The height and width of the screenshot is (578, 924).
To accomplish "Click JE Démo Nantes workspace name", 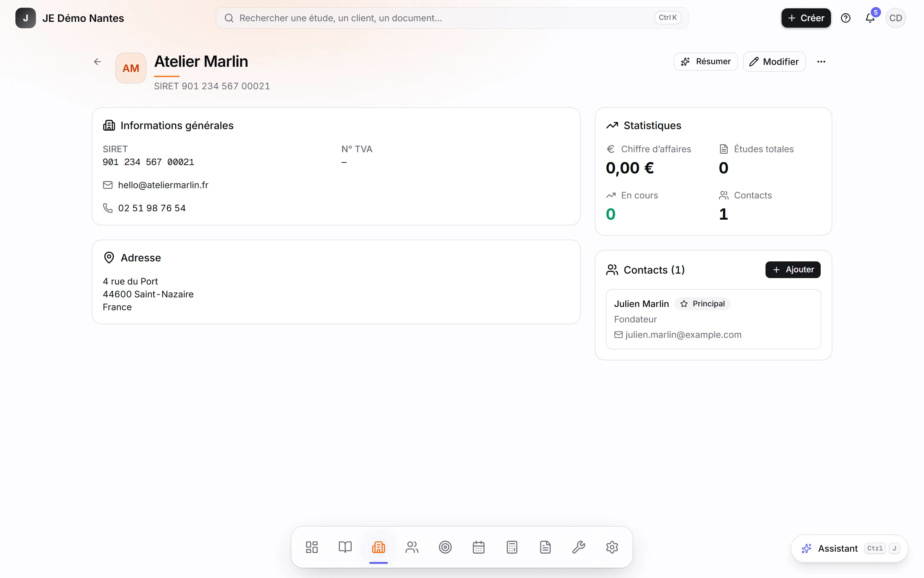I will (x=83, y=18).
